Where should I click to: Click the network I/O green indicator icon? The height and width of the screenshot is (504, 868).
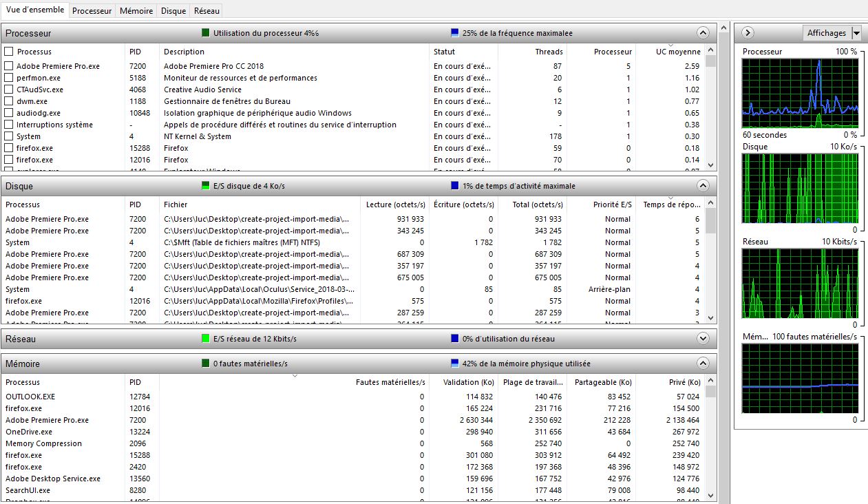(x=205, y=339)
